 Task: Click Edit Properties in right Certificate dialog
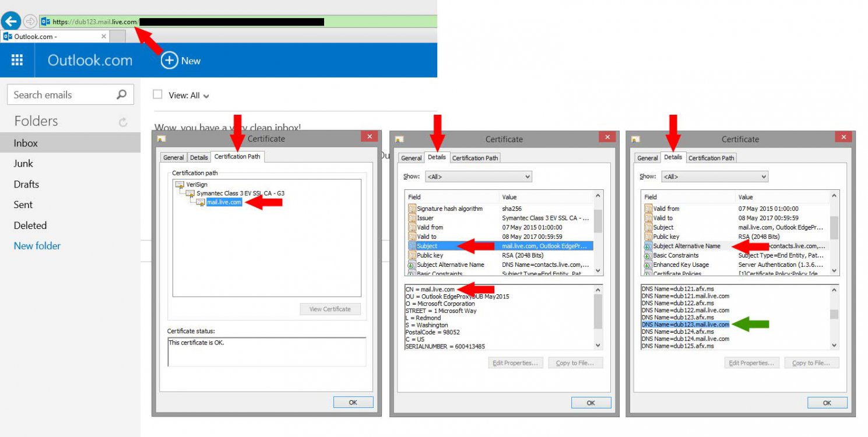coord(752,363)
